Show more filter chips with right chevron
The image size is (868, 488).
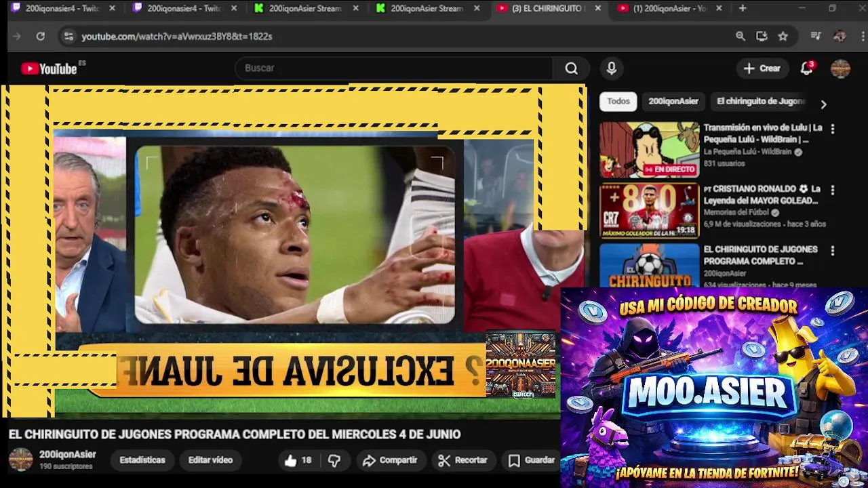pos(823,104)
